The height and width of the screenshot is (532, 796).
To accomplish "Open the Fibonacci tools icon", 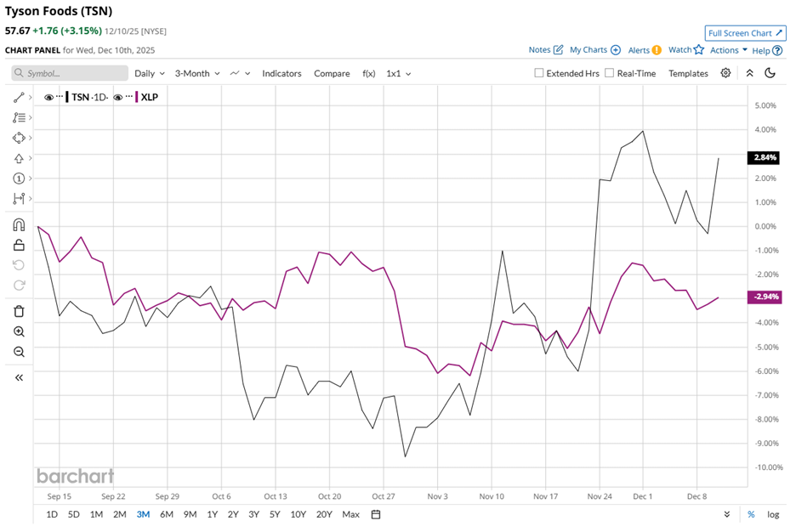I will click(x=19, y=117).
